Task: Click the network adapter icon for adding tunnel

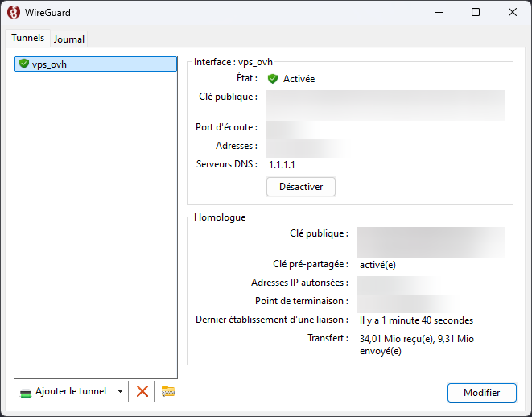Action: [x=26, y=393]
